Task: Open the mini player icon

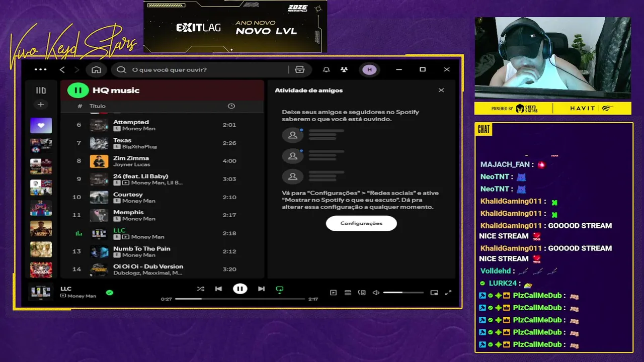Action: click(434, 293)
